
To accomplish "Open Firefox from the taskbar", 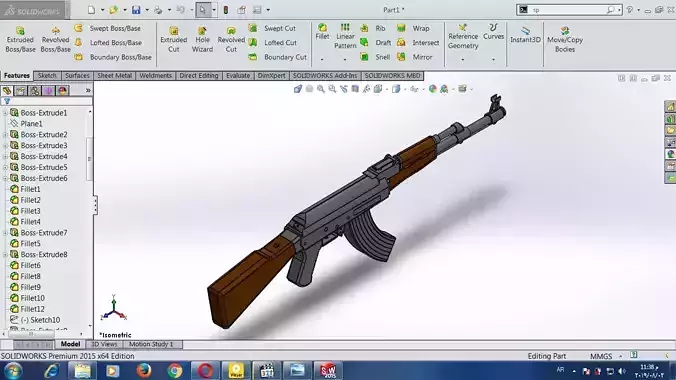I will pyautogui.click(x=144, y=371).
